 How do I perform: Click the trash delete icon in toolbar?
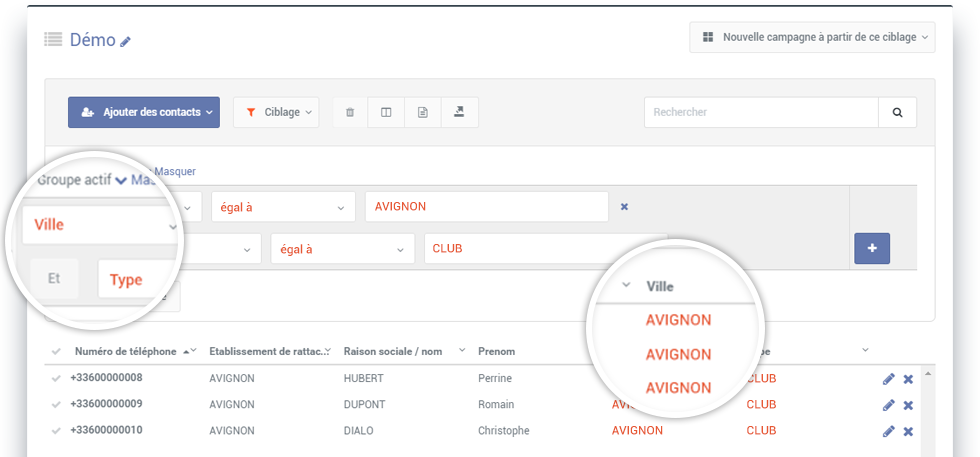point(350,113)
